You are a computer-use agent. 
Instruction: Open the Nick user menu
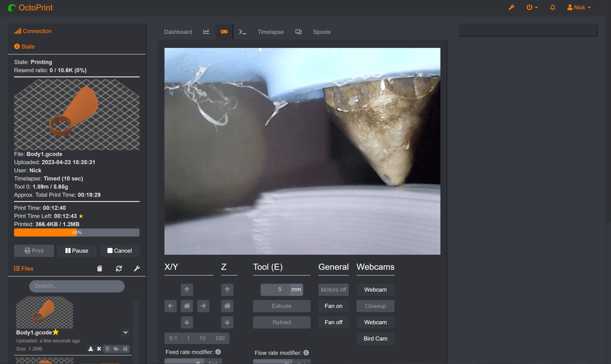[579, 7]
